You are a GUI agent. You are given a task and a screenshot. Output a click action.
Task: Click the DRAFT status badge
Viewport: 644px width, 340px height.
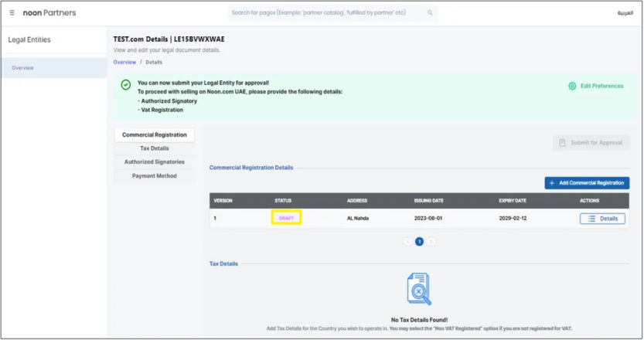click(x=286, y=219)
